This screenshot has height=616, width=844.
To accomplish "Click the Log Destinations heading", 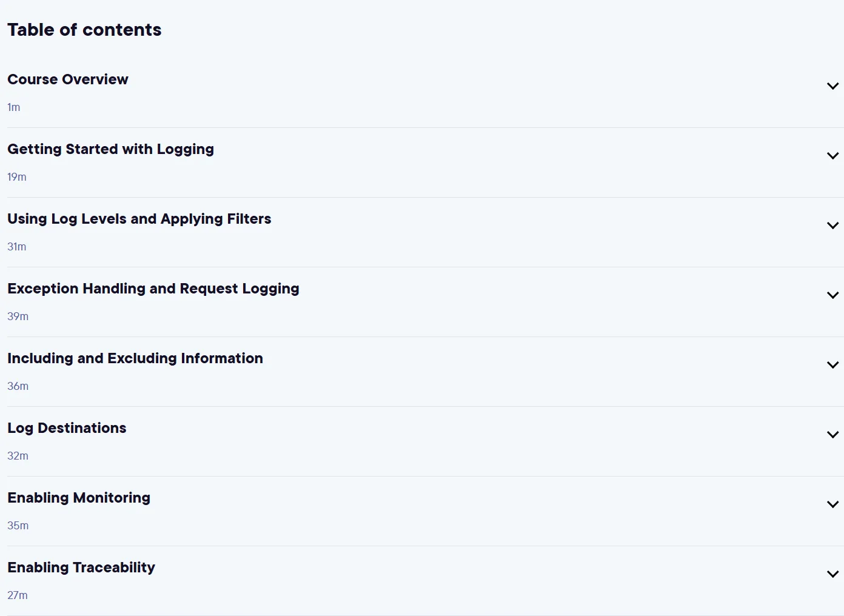I will 67,429.
